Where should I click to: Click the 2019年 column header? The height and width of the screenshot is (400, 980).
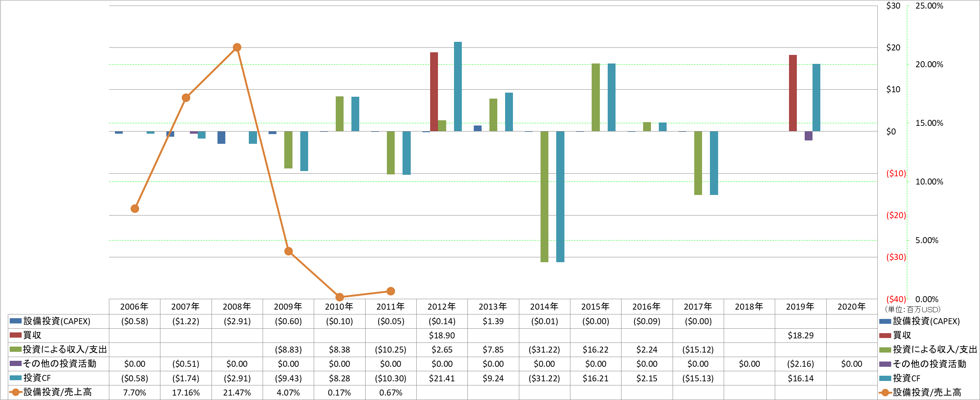point(800,307)
